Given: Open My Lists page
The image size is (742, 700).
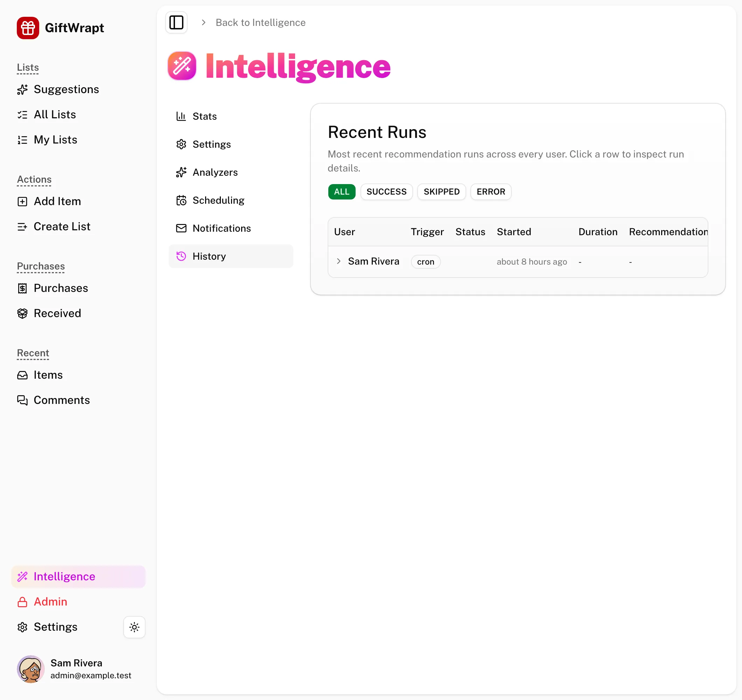Looking at the screenshot, I should coord(78,140).
